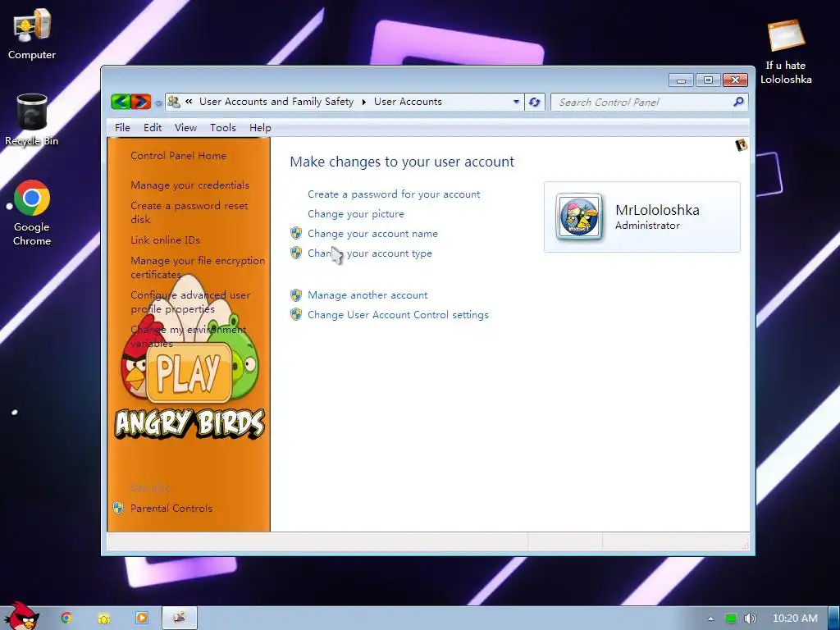
Task: Click the shield next to Manage another account
Action: (295, 294)
